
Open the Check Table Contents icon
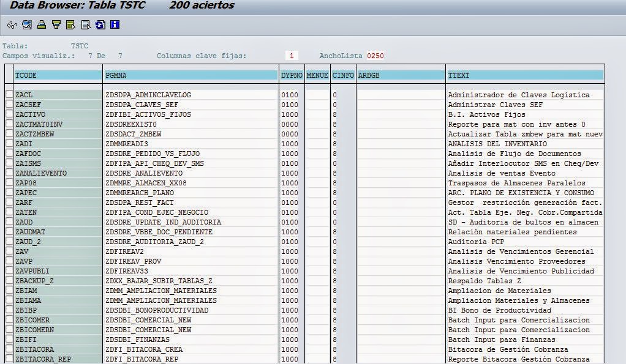27,26
